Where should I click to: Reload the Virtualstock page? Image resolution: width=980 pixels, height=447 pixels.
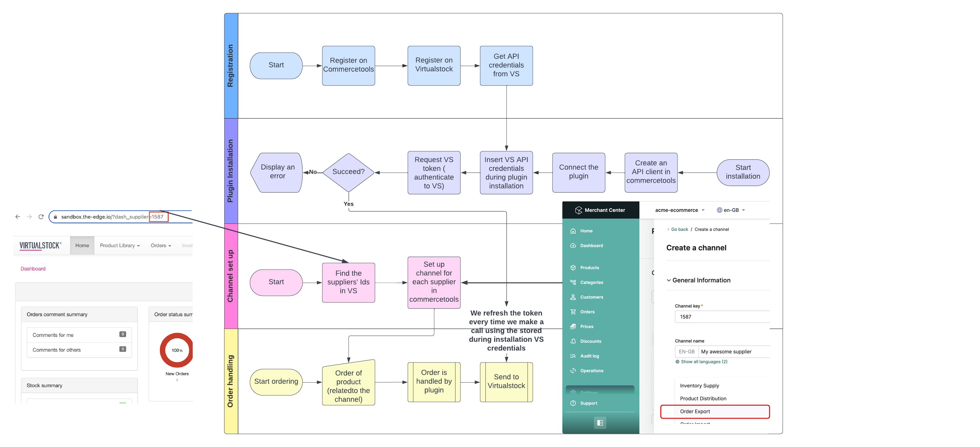[41, 217]
